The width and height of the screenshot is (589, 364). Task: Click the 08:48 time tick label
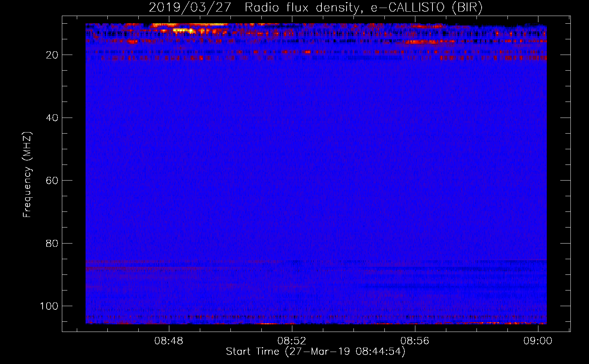pyautogui.click(x=169, y=341)
